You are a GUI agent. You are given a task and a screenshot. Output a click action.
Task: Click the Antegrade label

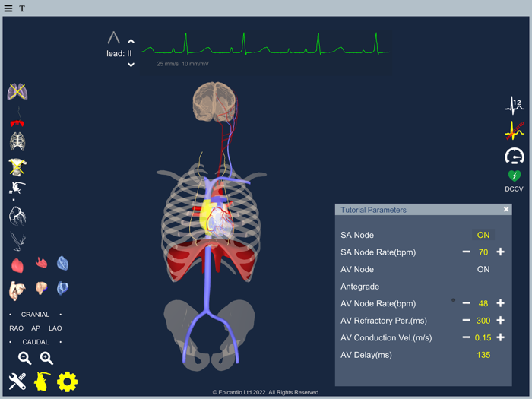coord(360,287)
